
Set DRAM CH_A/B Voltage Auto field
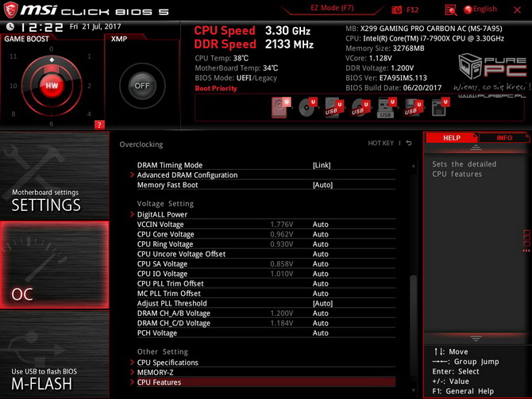click(320, 313)
